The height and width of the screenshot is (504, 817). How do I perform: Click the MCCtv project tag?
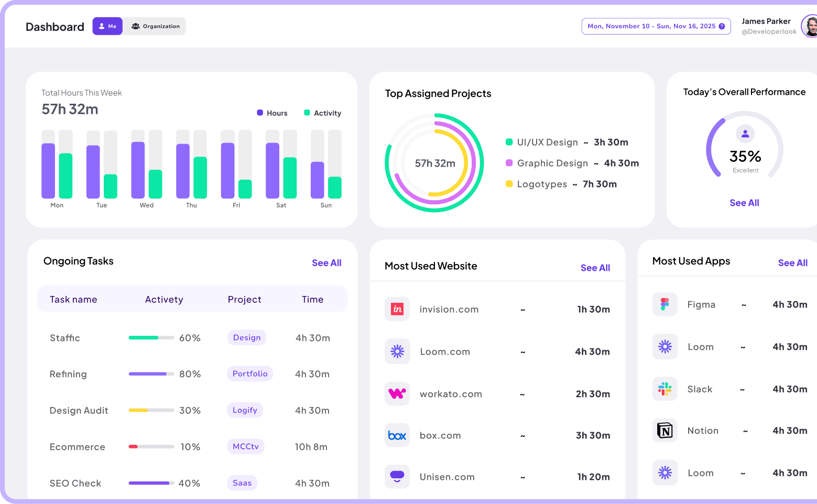pyautogui.click(x=245, y=446)
